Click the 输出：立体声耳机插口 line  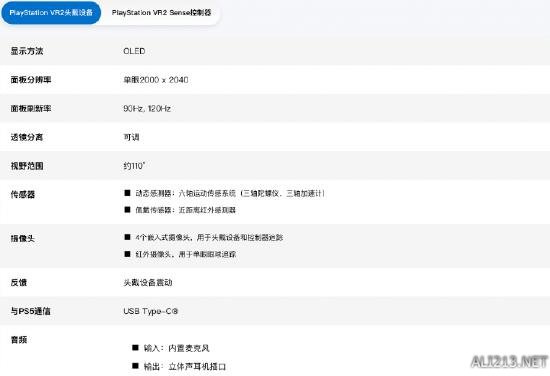pyautogui.click(x=179, y=367)
